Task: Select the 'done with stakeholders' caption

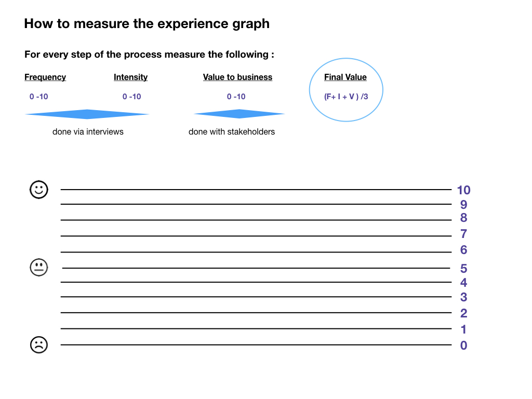Action: coord(232,132)
